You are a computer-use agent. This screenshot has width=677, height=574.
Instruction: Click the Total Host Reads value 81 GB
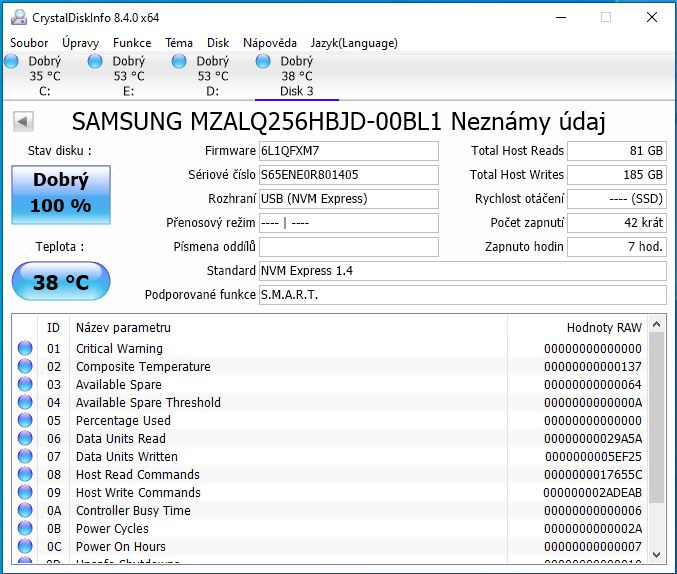[x=617, y=151]
